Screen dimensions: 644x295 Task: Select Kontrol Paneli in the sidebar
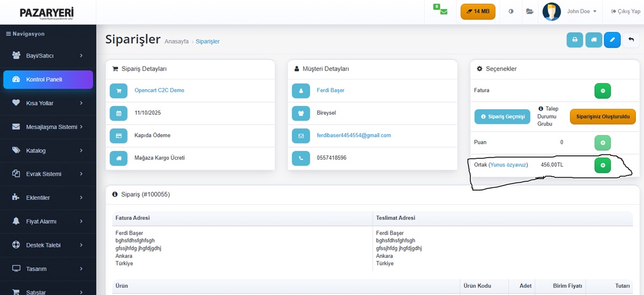[x=48, y=79]
